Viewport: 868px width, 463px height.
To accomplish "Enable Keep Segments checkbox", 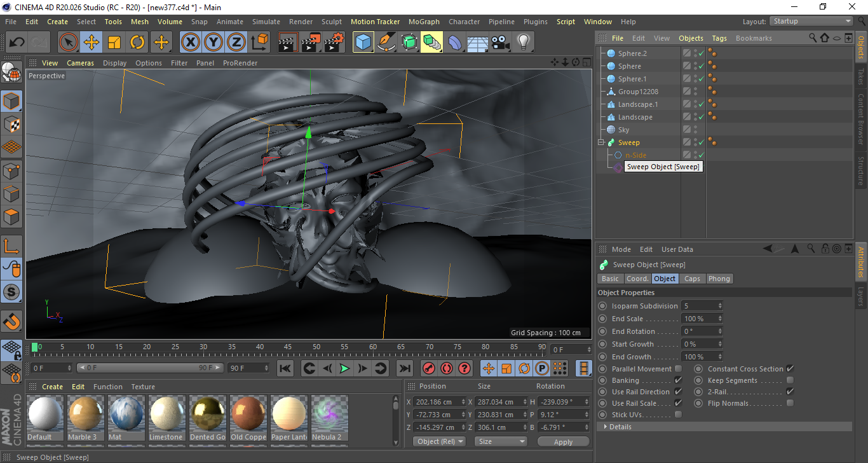I will [790, 380].
